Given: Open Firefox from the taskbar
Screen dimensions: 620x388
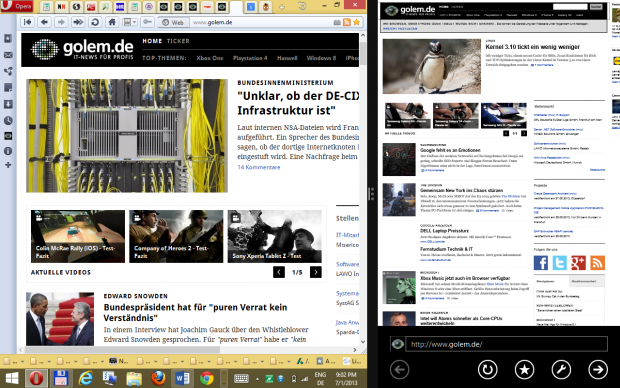Looking at the screenshot, I should pos(158,379).
